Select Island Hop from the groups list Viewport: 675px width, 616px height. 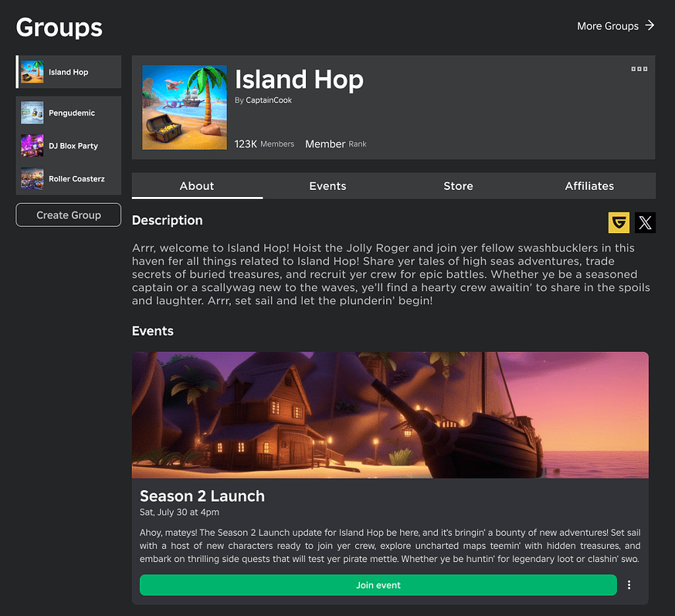click(67, 72)
